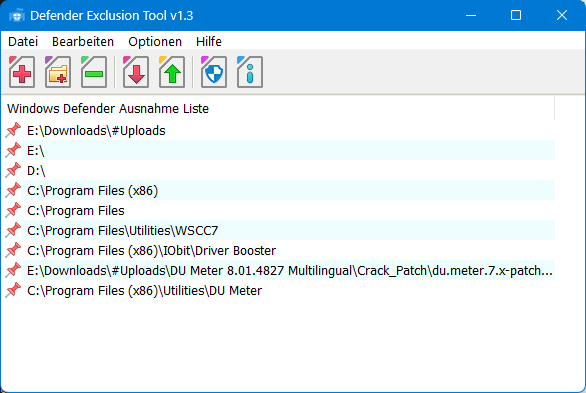
Task: Click the pin icon beside E:\Downloads\#Uploads
Action: (13, 130)
